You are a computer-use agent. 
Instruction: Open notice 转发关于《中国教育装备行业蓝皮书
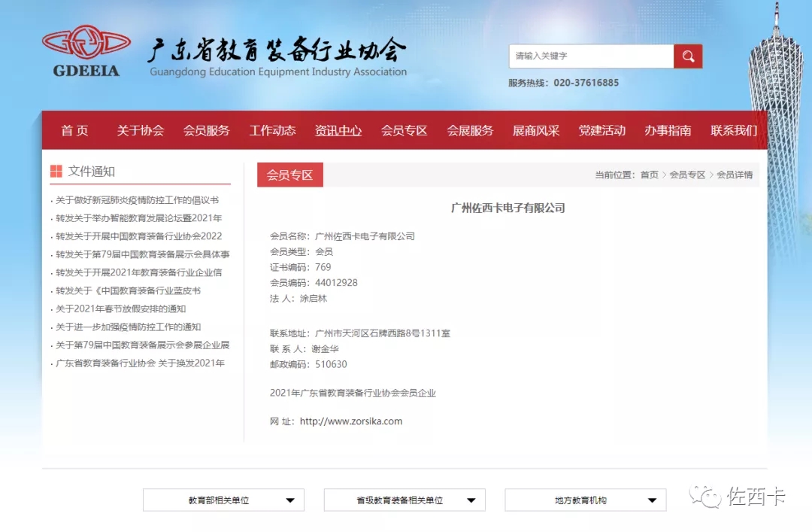pyautogui.click(x=128, y=291)
